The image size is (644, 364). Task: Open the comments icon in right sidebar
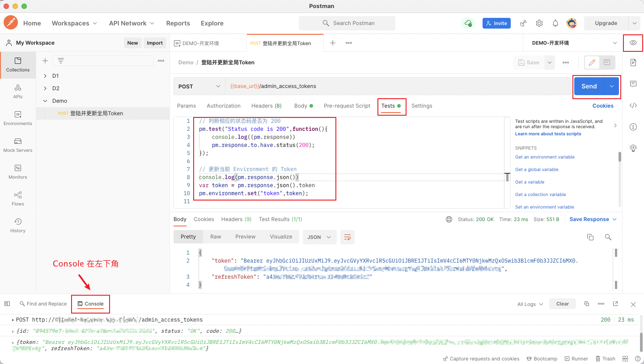click(633, 84)
